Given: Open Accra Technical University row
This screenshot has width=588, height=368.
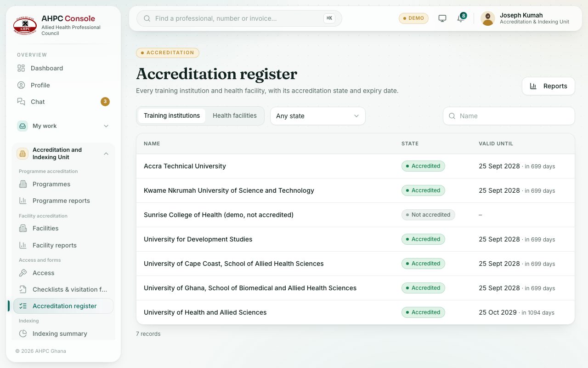Looking at the screenshot, I should (x=356, y=166).
